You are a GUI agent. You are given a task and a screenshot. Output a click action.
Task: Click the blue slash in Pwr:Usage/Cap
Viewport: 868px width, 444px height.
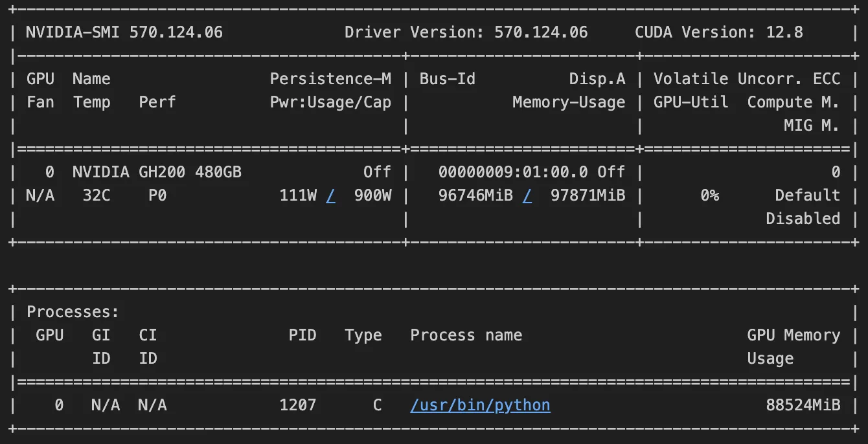click(x=331, y=195)
